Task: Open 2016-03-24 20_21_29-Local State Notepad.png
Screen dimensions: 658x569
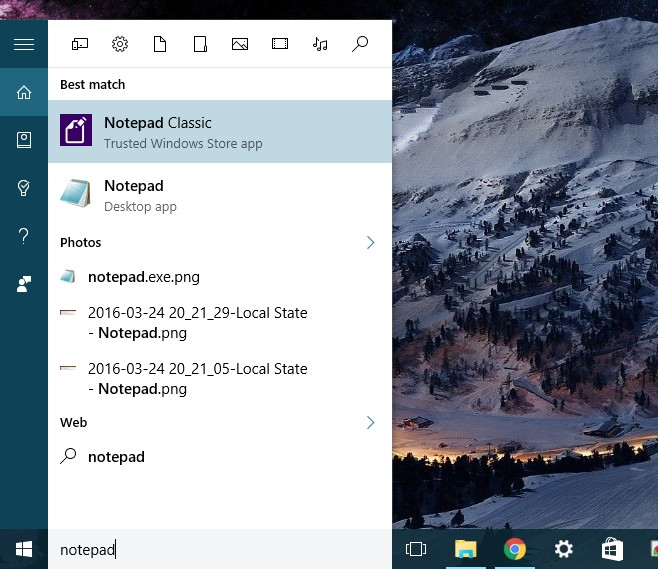Action: point(220,323)
